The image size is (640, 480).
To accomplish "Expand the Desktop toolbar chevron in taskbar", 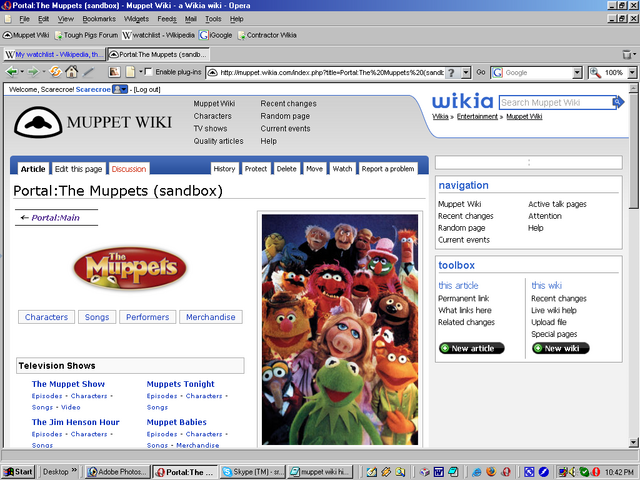I will click(74, 470).
